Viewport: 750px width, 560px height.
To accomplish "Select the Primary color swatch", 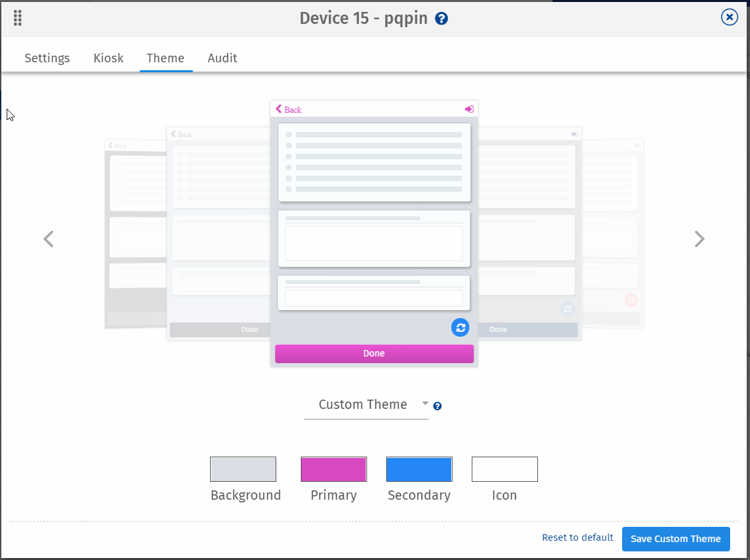I will [x=333, y=469].
